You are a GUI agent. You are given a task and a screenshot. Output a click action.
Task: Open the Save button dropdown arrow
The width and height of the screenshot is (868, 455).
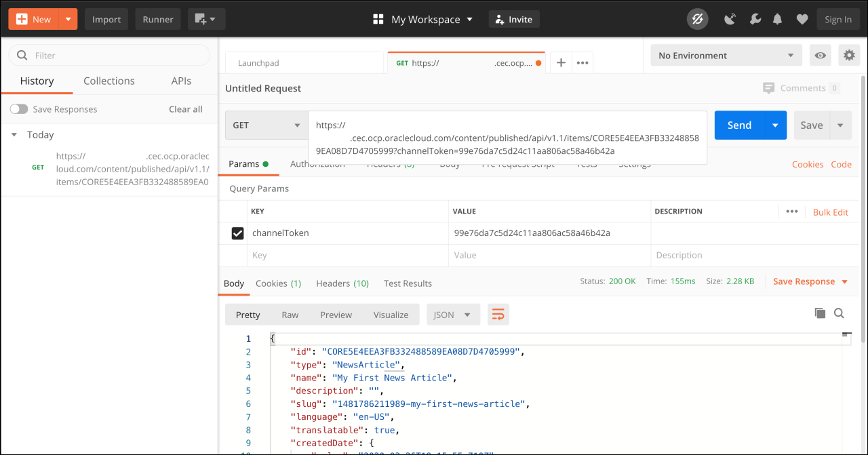click(840, 125)
